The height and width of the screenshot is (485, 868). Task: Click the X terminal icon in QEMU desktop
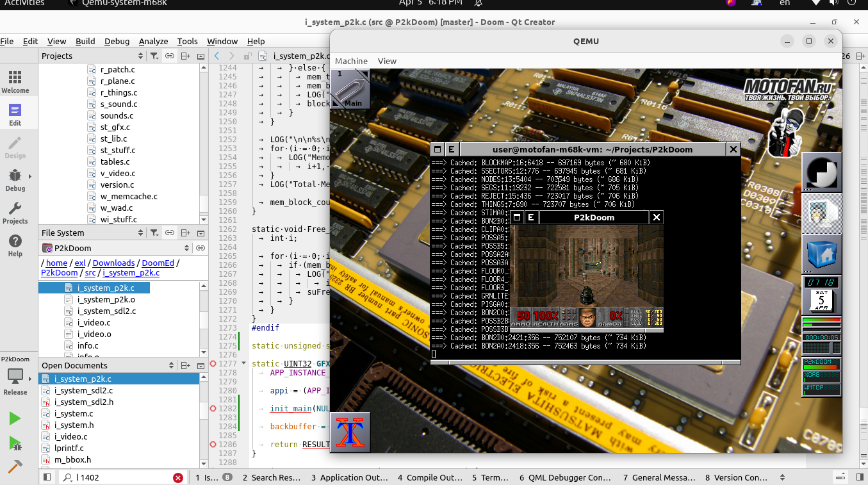click(350, 432)
